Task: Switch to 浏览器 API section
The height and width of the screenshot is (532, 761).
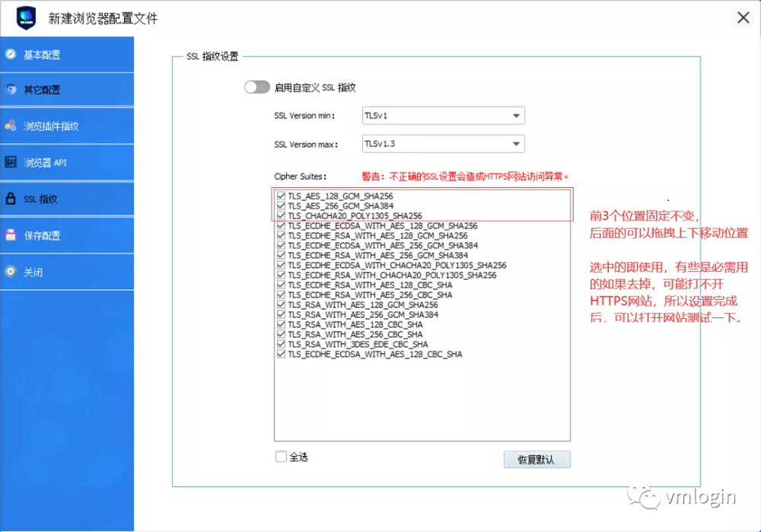Action: tap(67, 163)
